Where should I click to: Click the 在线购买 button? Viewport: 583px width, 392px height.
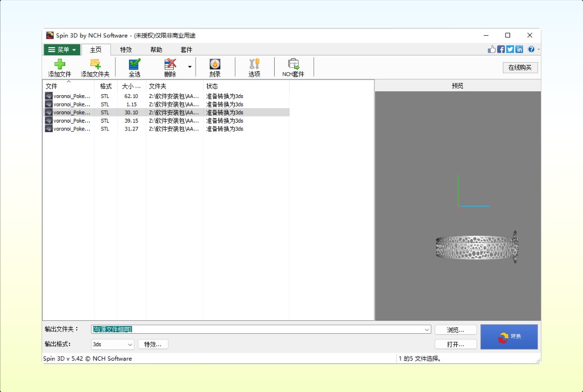520,68
